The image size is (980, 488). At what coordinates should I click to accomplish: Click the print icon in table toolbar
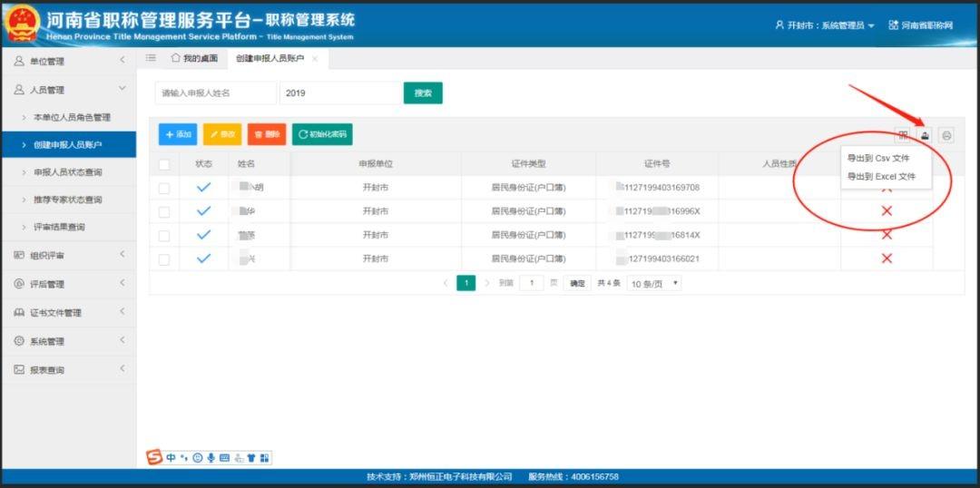pos(946,134)
